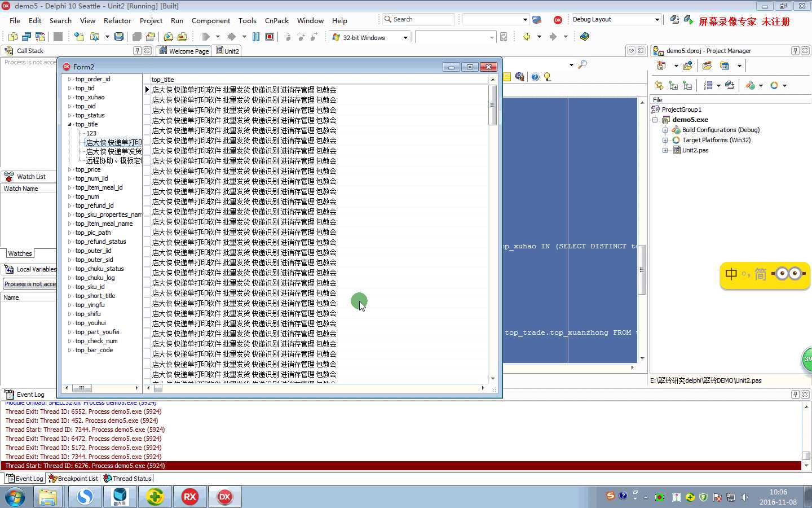Image resolution: width=812 pixels, height=508 pixels.
Task: Open the Back navigation history dropdown arrow
Action: [539, 37]
